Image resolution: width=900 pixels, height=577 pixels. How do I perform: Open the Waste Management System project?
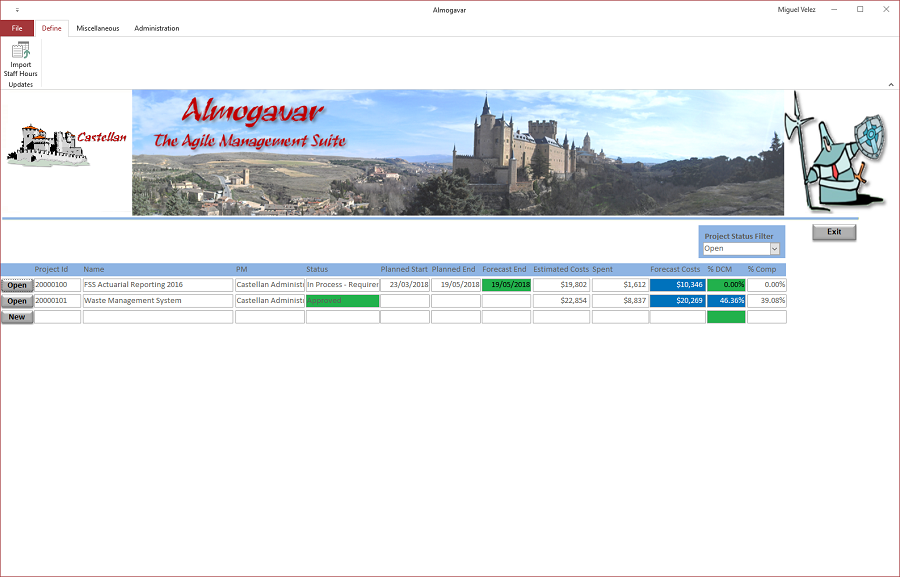point(17,301)
